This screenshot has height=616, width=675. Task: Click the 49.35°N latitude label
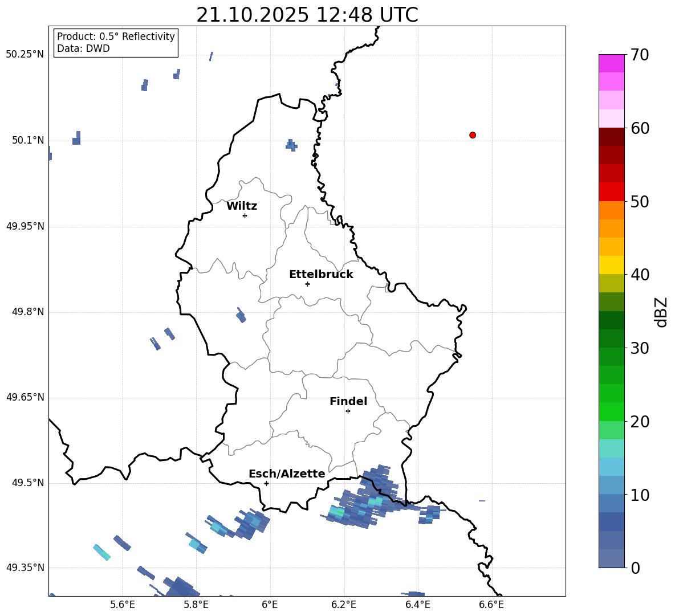(x=25, y=568)
